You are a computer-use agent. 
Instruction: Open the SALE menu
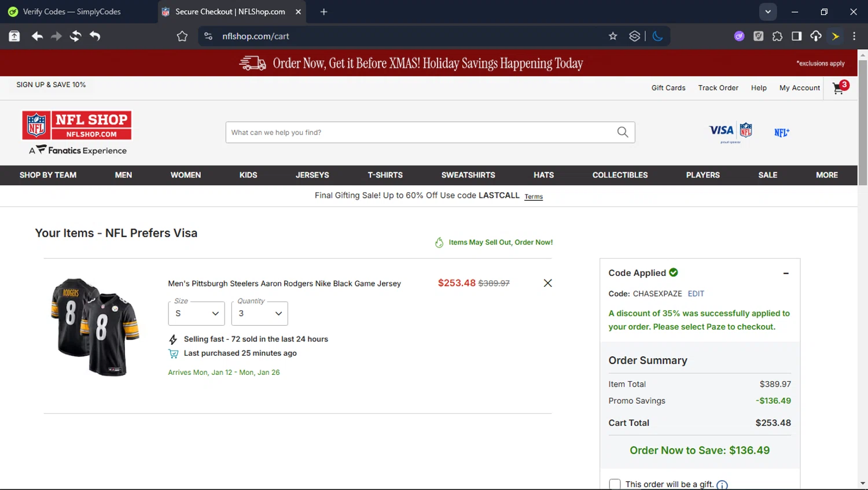point(768,175)
